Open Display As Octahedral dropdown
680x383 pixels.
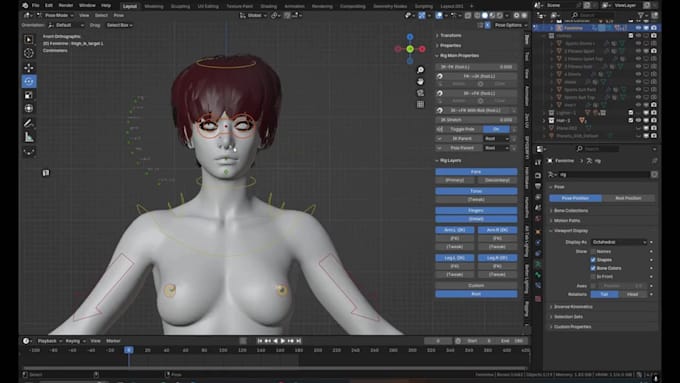619,242
